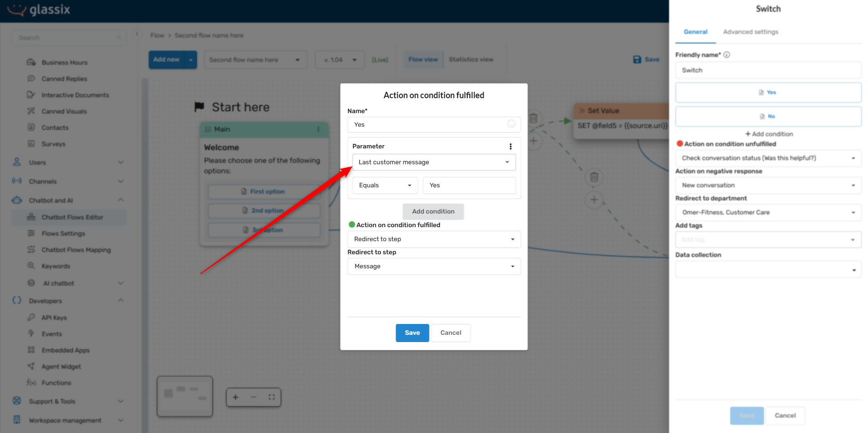Click the emoji icon in the Name field

coord(511,124)
